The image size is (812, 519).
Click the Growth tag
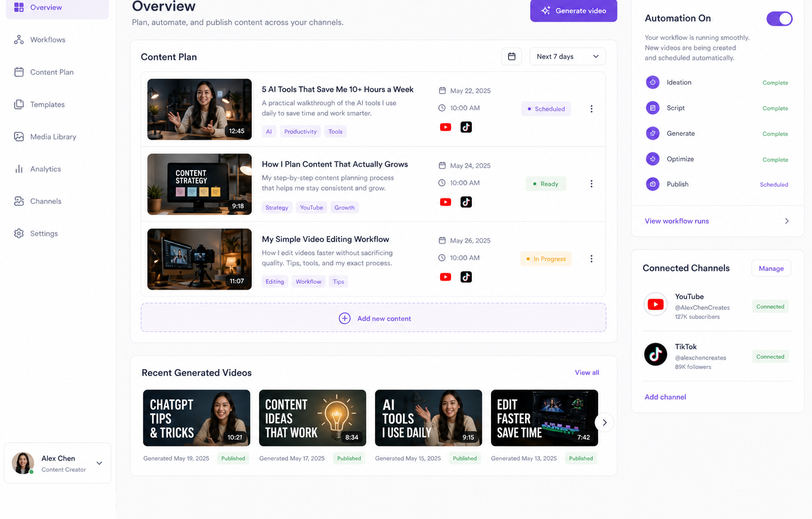tap(344, 207)
